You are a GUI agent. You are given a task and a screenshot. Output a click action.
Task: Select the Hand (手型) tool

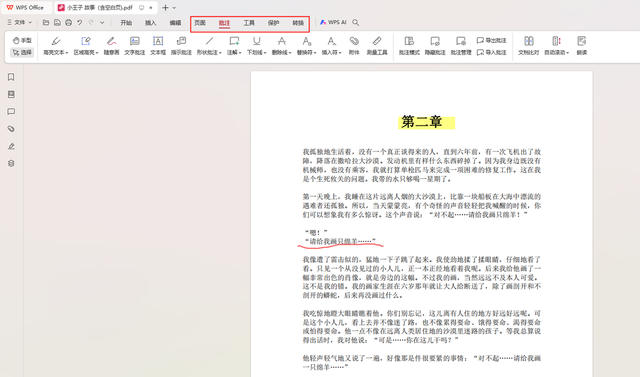[22, 40]
